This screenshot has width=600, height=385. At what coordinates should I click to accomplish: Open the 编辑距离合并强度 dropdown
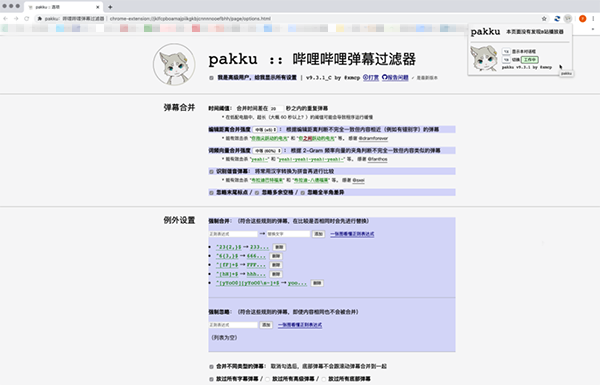coord(265,130)
